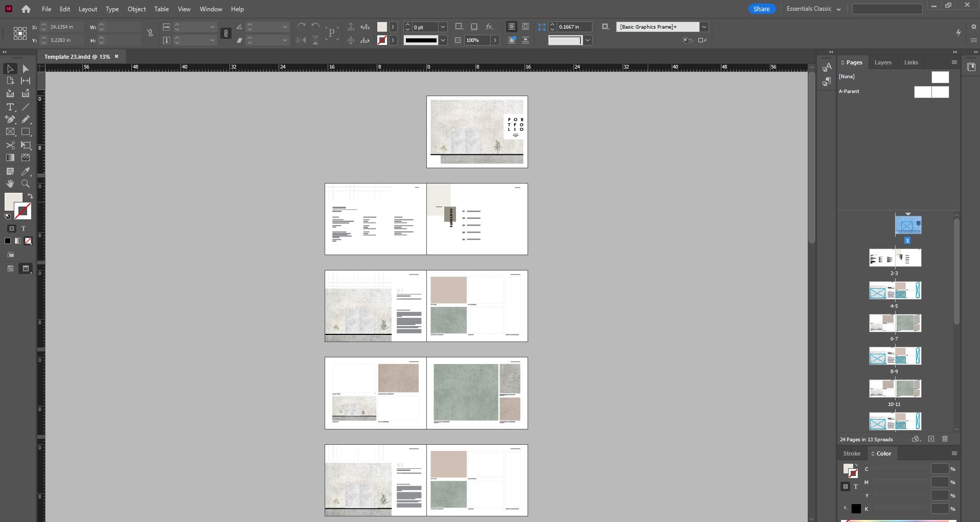980x522 pixels.
Task: Click the Share button
Action: click(761, 9)
